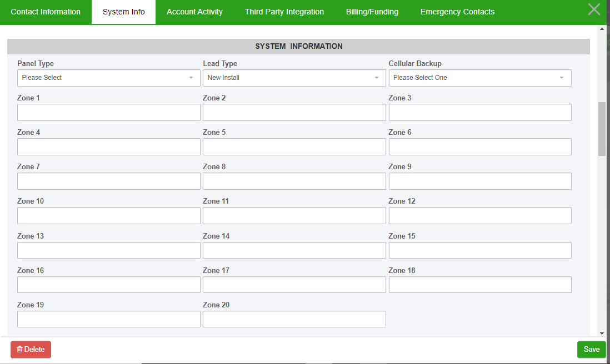Click the SYSTEM INFORMATION section header
Screen dimensions: 610x364
(298, 46)
